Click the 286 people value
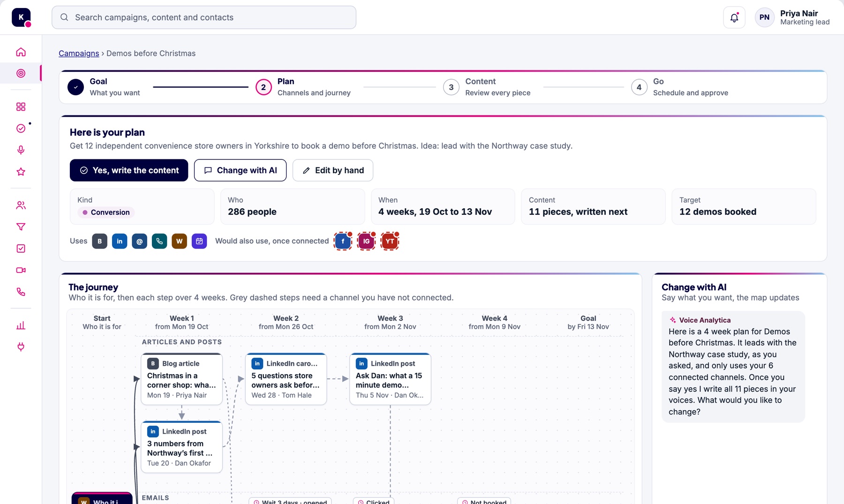This screenshot has height=504, width=844. click(x=252, y=212)
